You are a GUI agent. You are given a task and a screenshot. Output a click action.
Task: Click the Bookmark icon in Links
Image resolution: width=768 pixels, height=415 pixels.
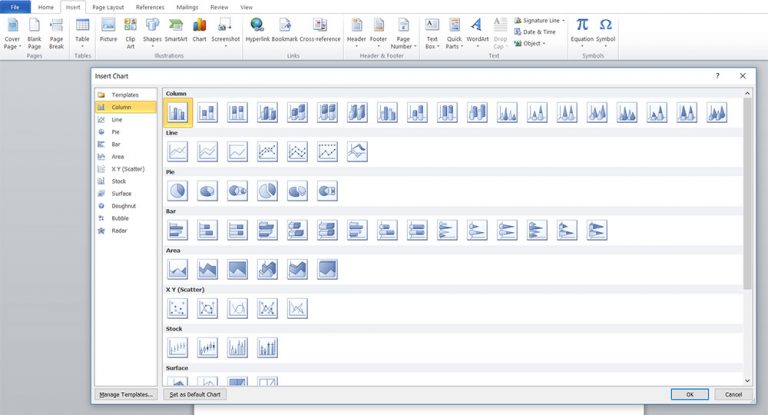click(286, 30)
